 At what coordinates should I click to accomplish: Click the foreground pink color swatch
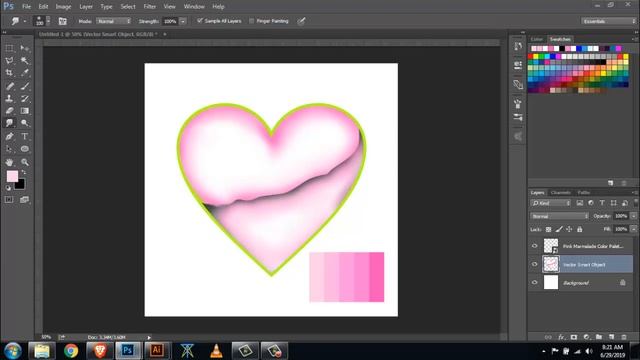(x=12, y=176)
